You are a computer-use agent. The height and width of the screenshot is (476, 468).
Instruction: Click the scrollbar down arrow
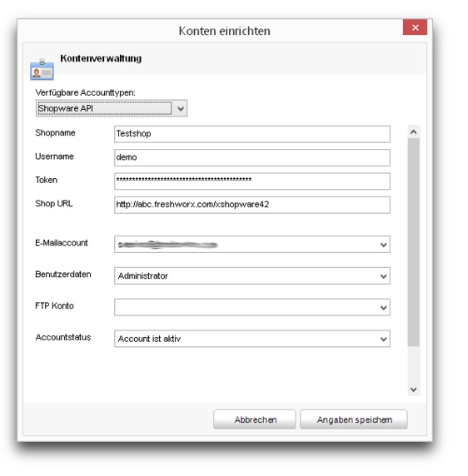pos(413,389)
